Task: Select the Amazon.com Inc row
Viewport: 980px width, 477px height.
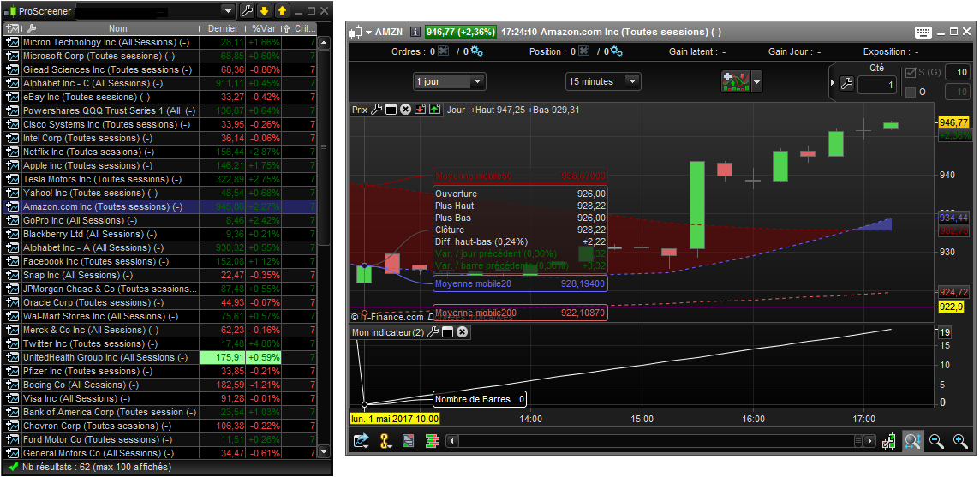Action: pos(161,207)
